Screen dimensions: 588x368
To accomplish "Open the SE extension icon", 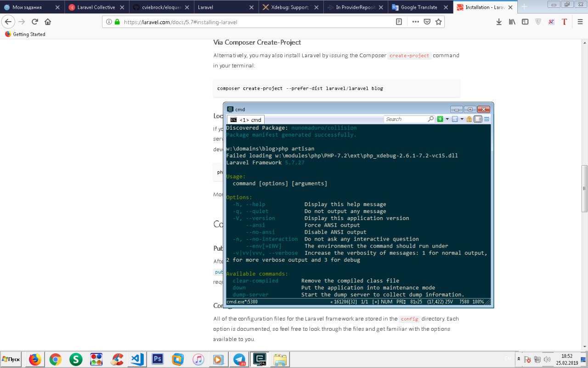I will pos(551,22).
